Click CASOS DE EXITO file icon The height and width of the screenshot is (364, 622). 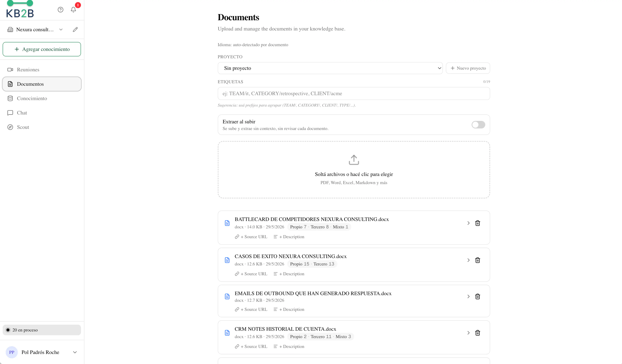(227, 260)
